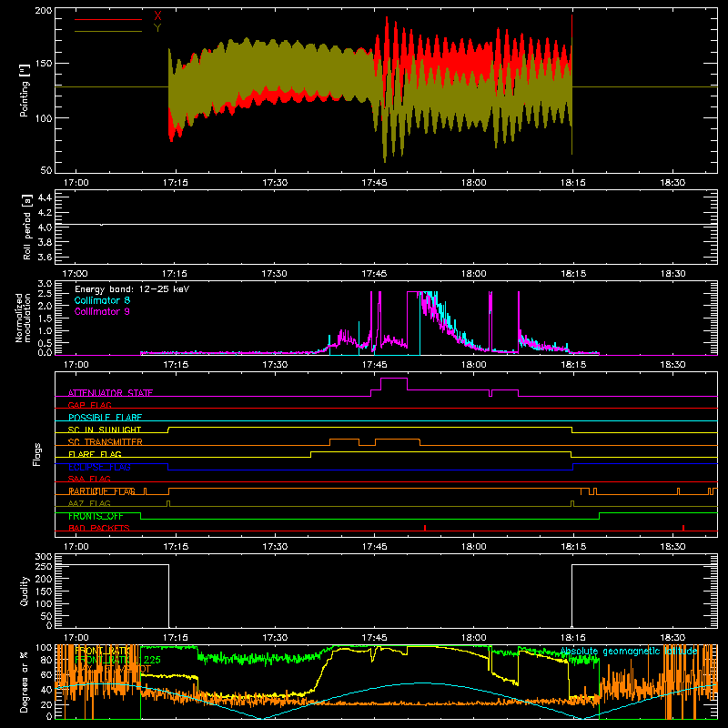Click the green '225' legend text
Screen dimensions: 728x728
click(152, 660)
